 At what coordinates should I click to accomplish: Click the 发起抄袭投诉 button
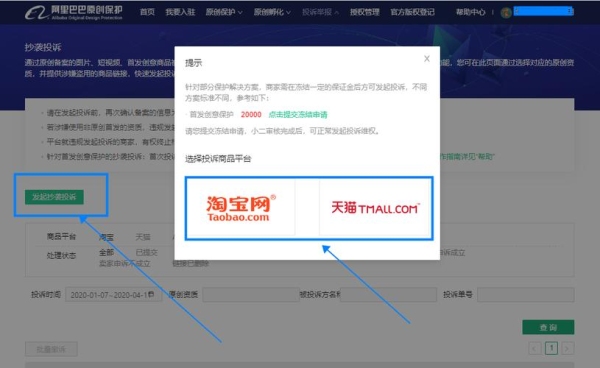click(x=54, y=197)
